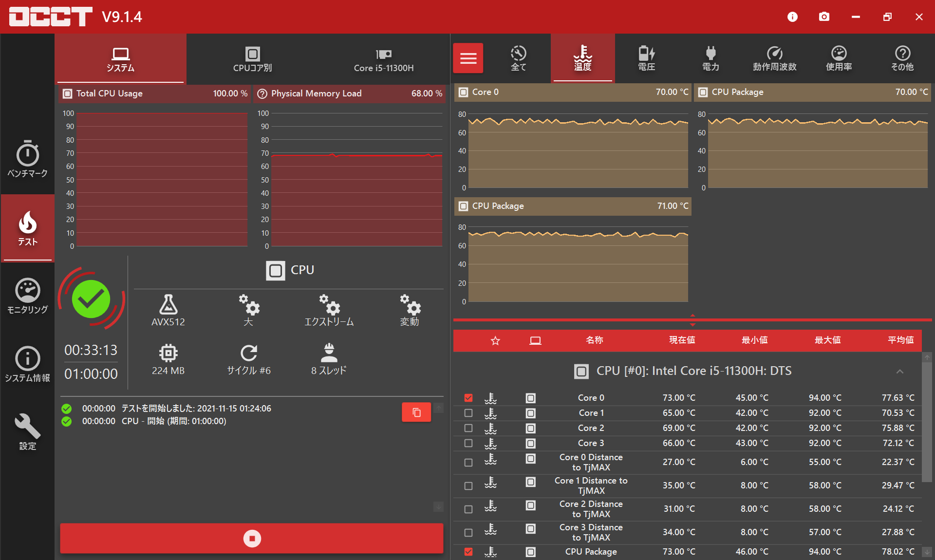Click the green checkmark status indicator

[x=91, y=299]
